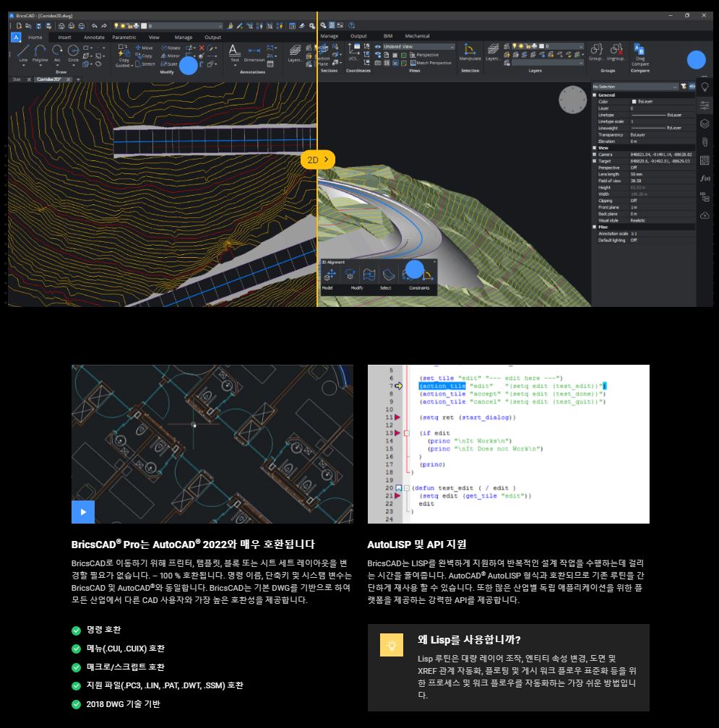
Task: Open the cloud side panel icon
Action: tap(705, 215)
